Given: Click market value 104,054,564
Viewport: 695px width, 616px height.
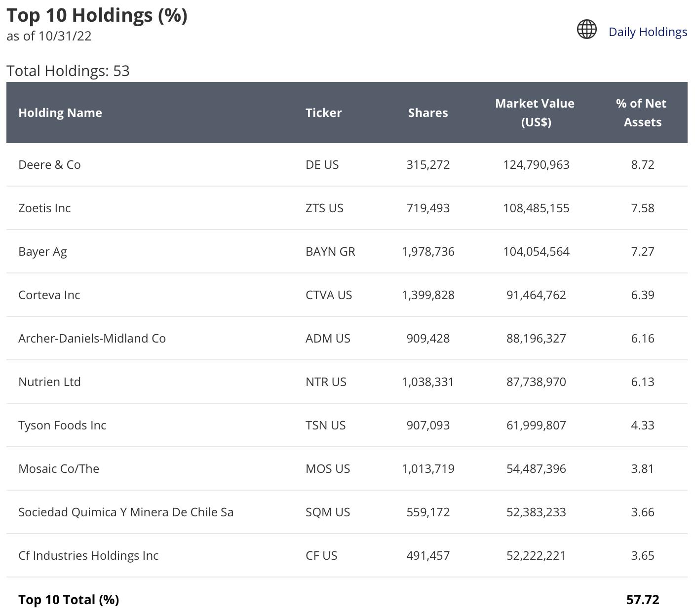Looking at the screenshot, I should click(x=536, y=251).
